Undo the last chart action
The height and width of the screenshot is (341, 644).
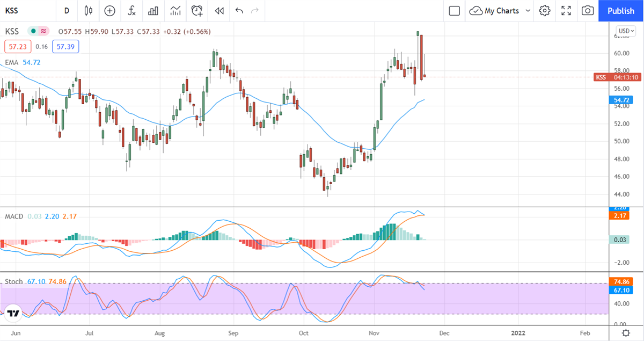[x=239, y=11]
